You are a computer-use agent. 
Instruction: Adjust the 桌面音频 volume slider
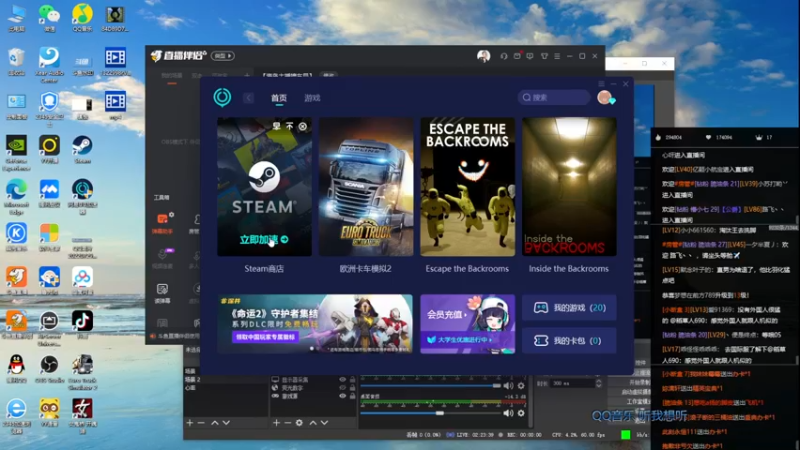pos(431,413)
